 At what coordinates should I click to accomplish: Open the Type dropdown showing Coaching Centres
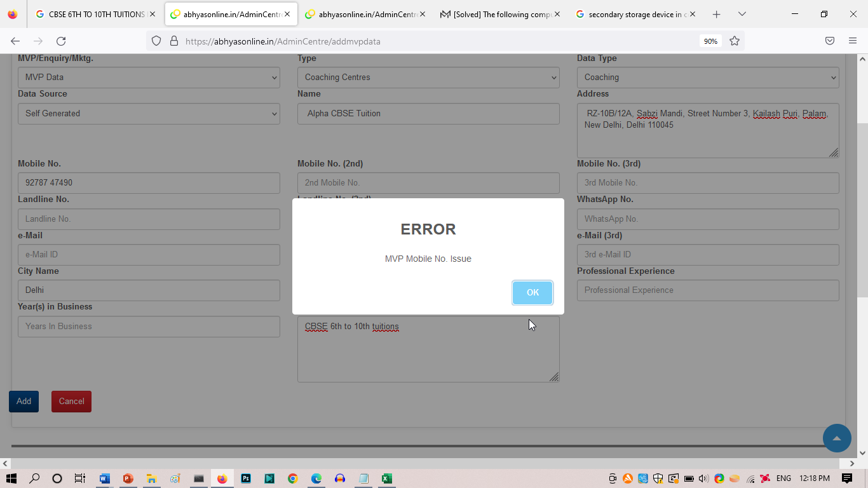(x=428, y=78)
